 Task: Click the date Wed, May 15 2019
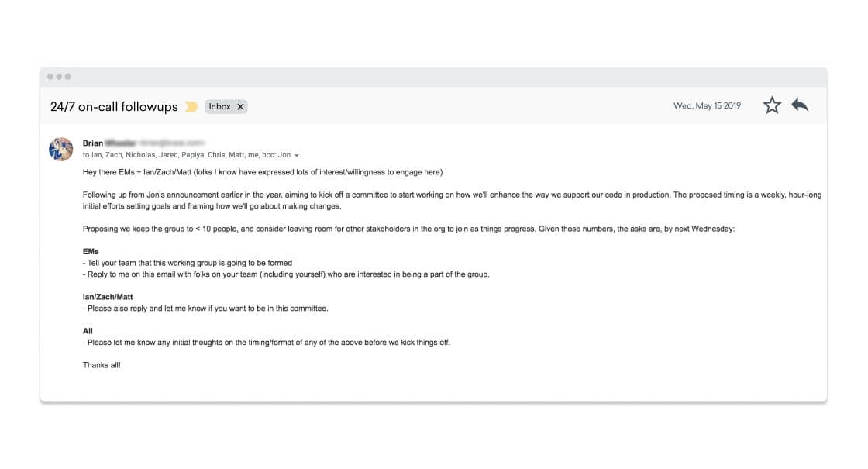[707, 106]
